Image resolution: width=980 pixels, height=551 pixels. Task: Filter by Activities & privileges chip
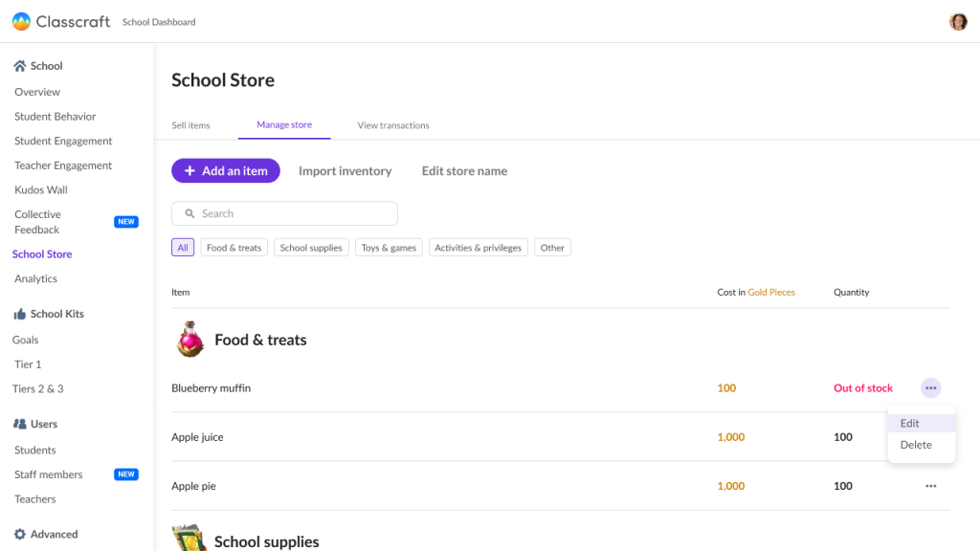point(479,248)
